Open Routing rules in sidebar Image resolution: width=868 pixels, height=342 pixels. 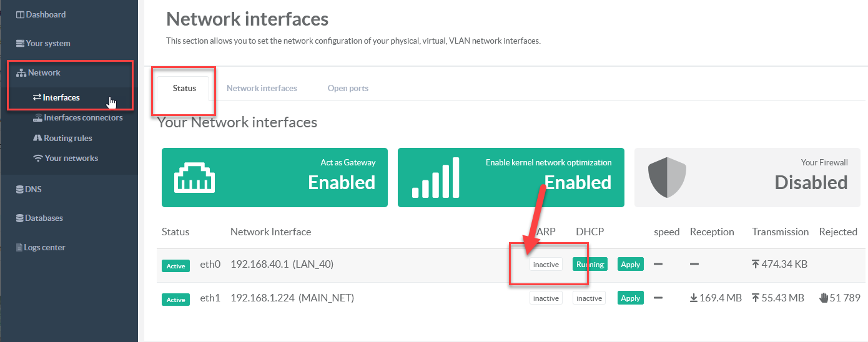coord(67,138)
